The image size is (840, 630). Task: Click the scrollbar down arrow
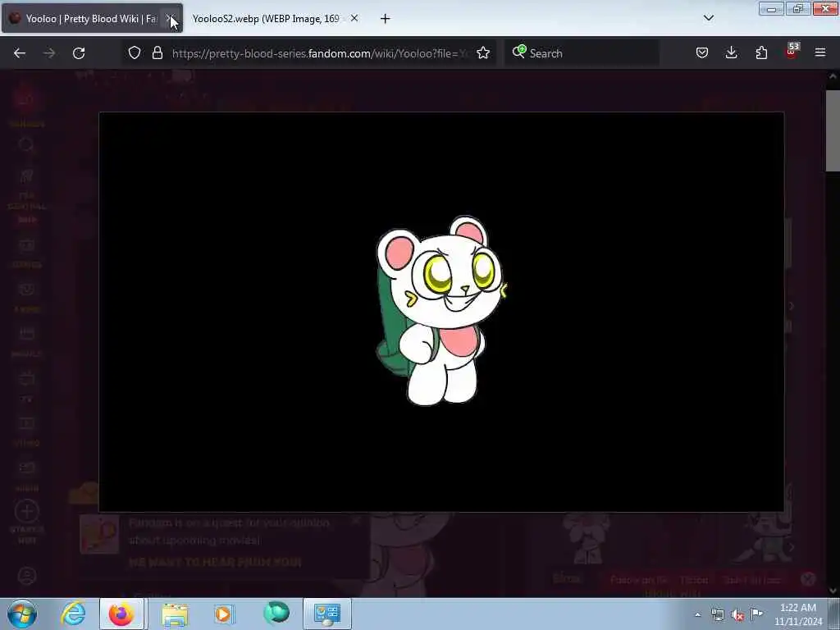point(832,591)
